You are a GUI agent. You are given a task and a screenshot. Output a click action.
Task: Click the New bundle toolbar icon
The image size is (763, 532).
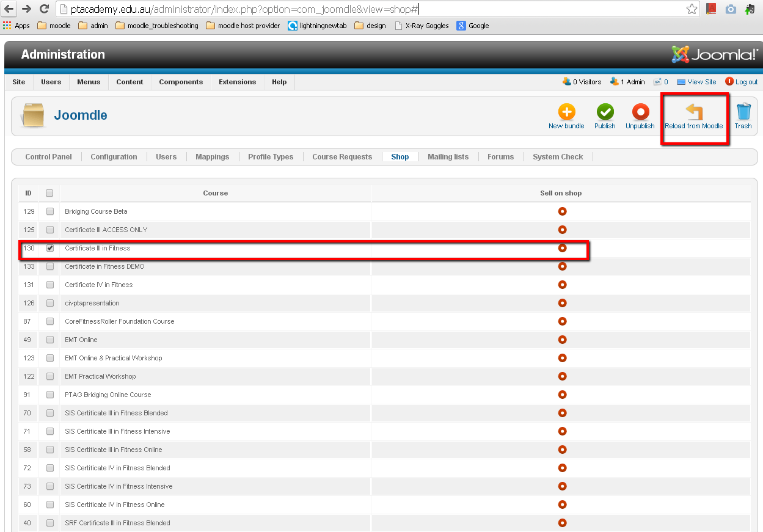[566, 112]
